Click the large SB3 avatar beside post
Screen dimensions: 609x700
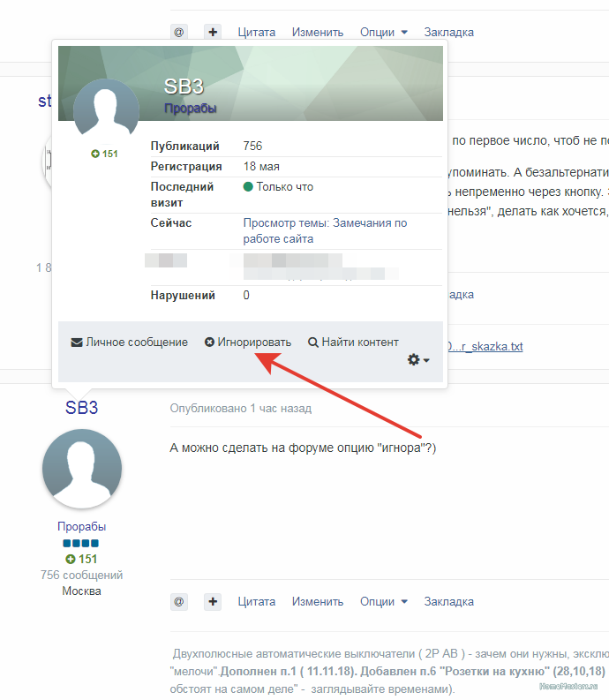[x=82, y=469]
